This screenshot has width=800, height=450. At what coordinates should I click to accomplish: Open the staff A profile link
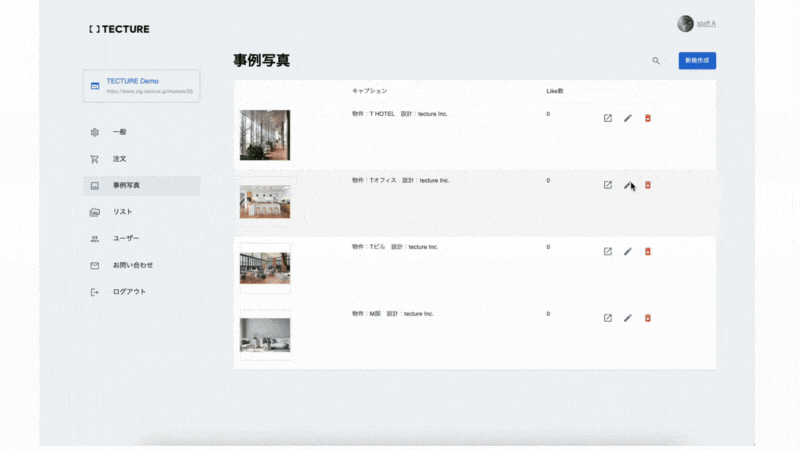point(705,24)
